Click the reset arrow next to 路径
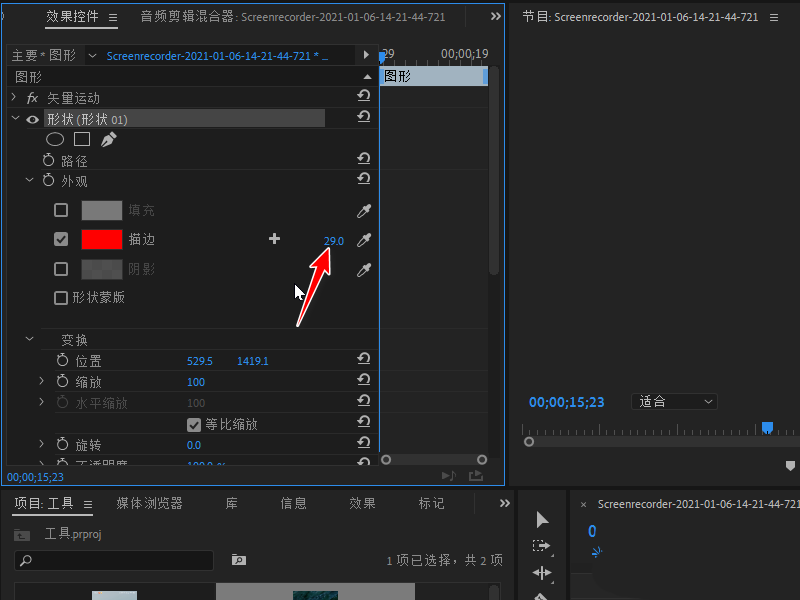The height and width of the screenshot is (600, 800). coord(364,158)
